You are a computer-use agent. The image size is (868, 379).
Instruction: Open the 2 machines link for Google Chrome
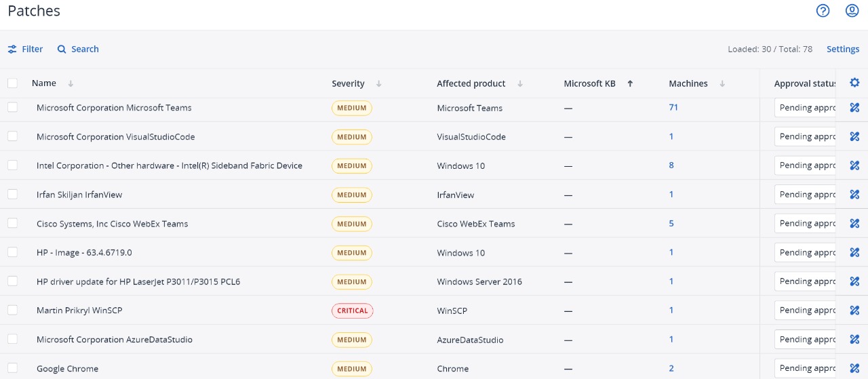671,368
